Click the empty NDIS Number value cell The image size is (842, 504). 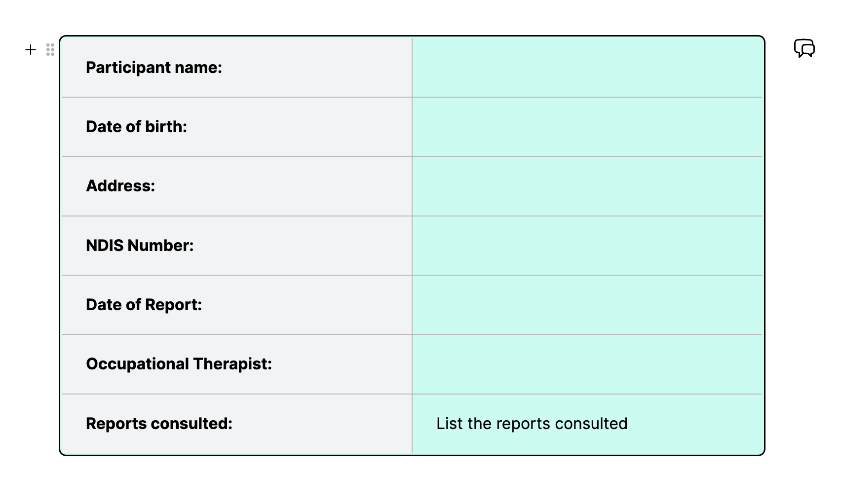[587, 246]
